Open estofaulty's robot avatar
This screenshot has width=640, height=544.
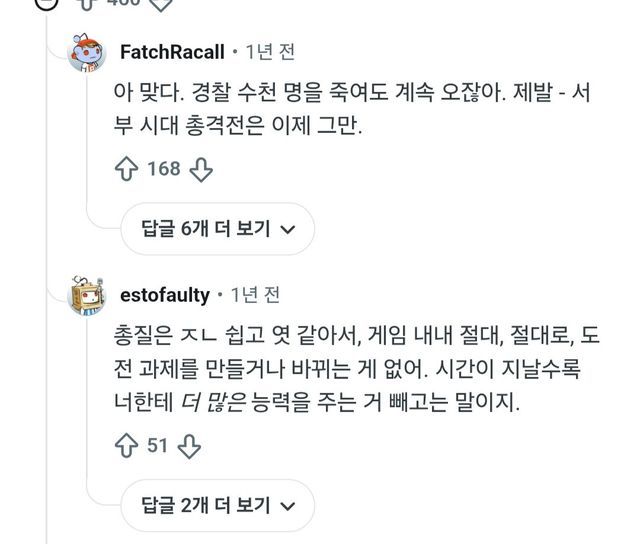(x=87, y=295)
